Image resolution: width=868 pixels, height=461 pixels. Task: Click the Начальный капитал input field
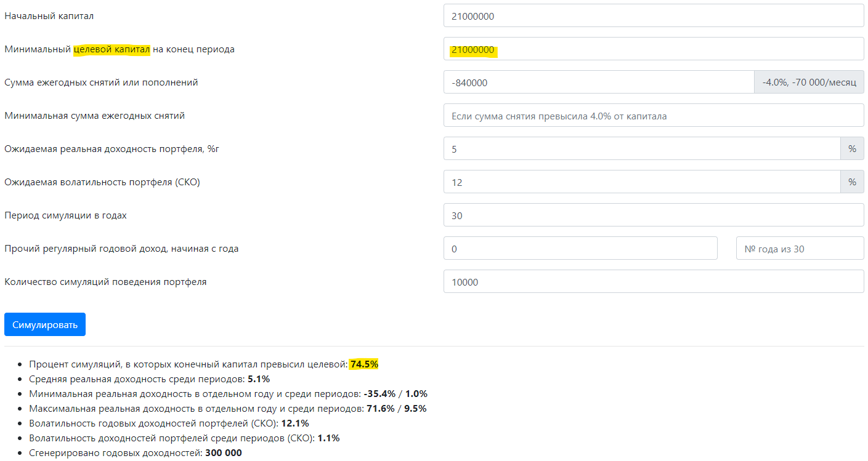pos(654,16)
